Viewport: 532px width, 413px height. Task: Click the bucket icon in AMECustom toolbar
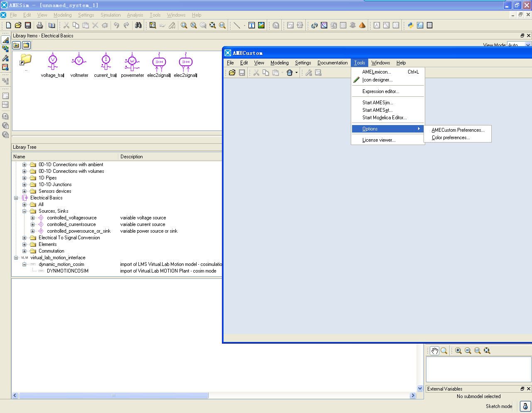(x=289, y=73)
